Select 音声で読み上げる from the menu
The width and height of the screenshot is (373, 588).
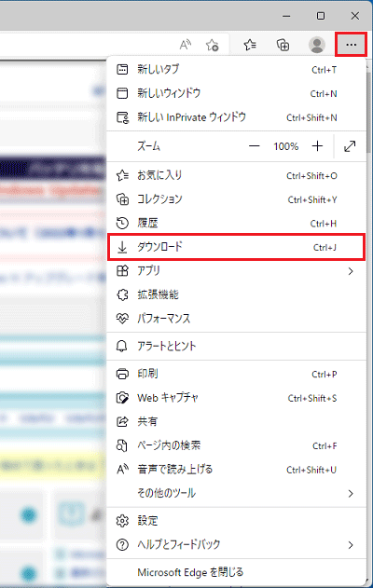(x=237, y=470)
